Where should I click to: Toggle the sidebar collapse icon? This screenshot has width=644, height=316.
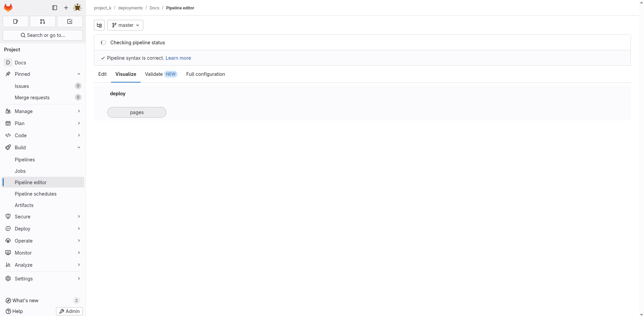(54, 7)
